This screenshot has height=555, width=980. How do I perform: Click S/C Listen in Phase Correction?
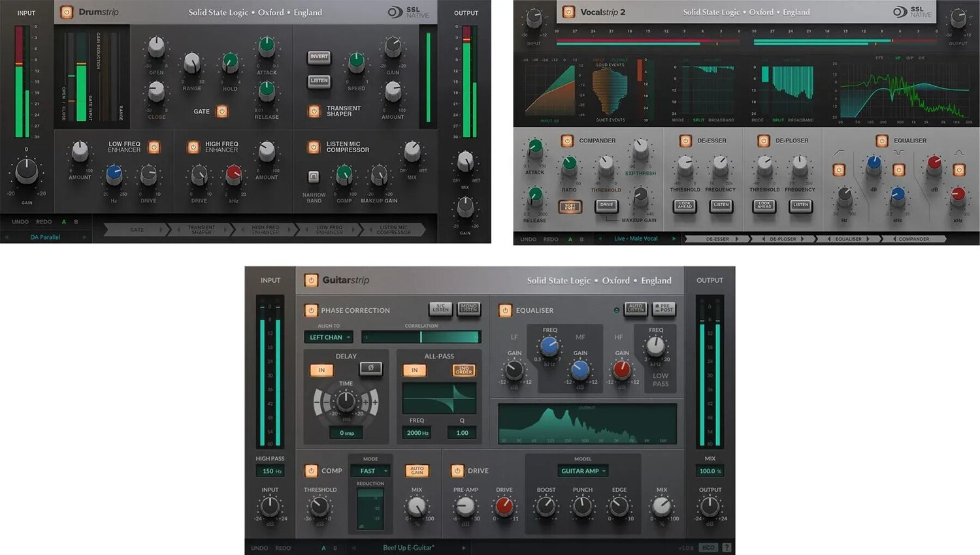point(440,309)
